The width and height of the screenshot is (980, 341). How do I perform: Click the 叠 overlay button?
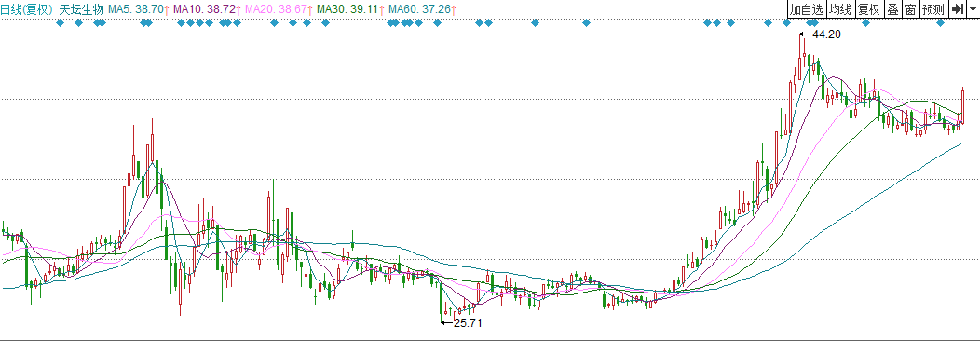(892, 9)
